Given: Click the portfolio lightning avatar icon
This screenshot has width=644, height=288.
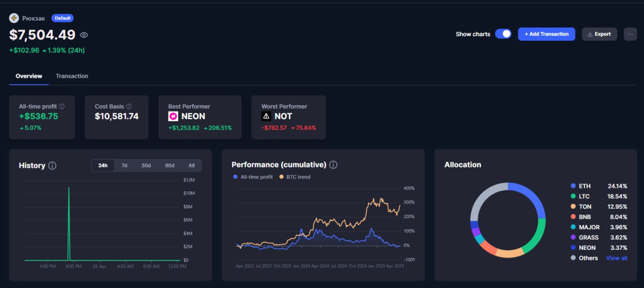Looking at the screenshot, I should tap(14, 18).
